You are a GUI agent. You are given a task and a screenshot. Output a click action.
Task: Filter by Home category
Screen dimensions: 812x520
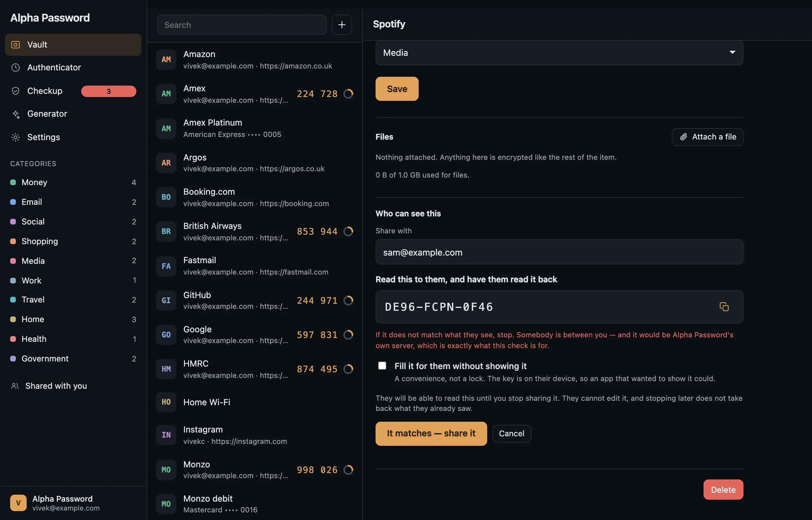(73, 319)
